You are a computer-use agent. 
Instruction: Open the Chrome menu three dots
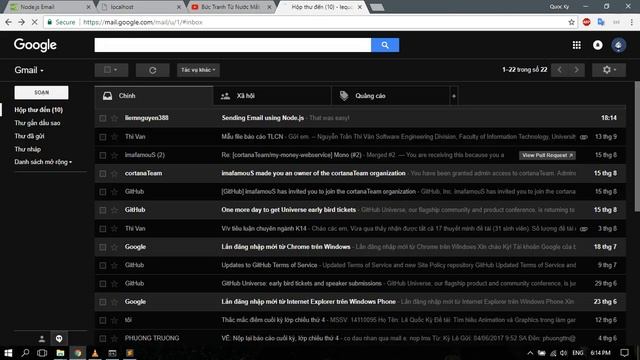[x=631, y=22]
